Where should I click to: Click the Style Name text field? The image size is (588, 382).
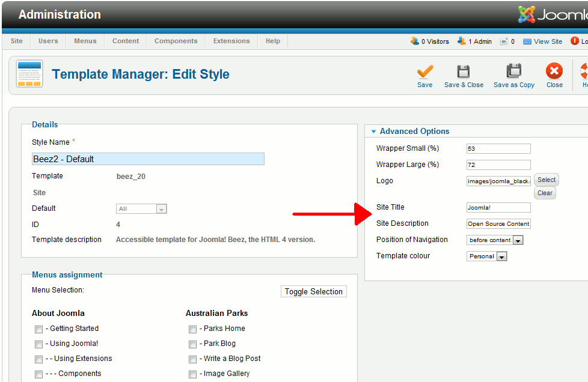click(x=148, y=159)
